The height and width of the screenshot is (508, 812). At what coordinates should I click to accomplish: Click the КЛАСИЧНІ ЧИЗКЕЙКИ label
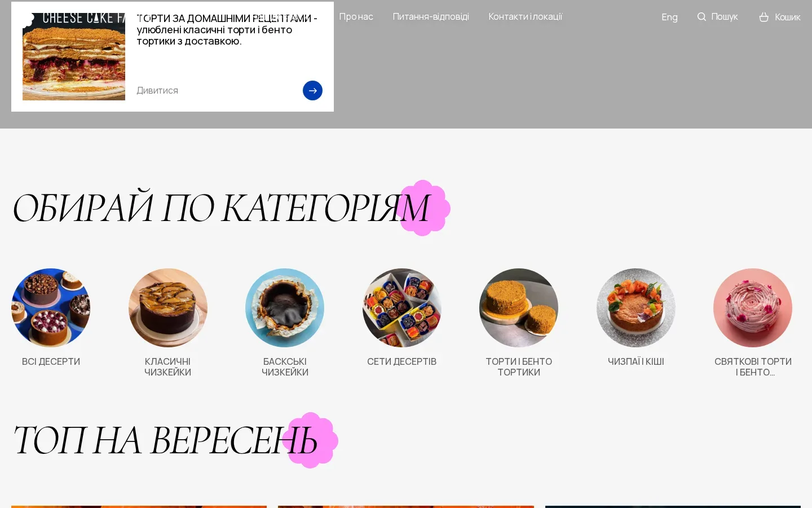coord(168,366)
